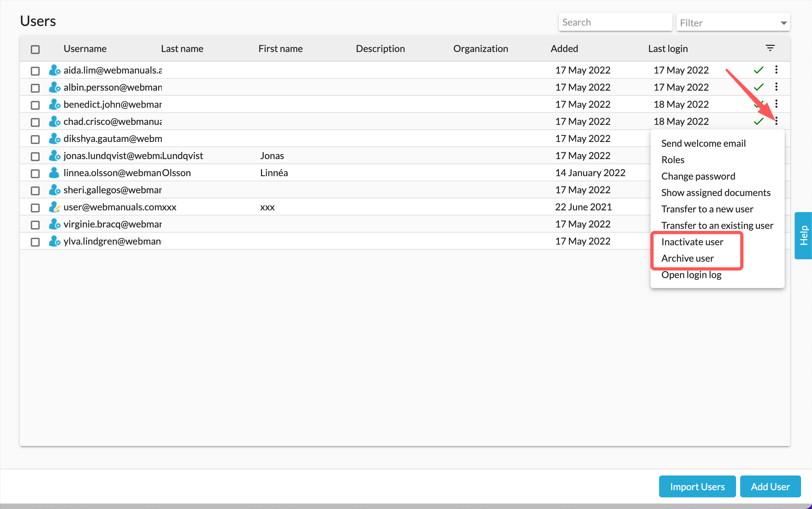Click the user icon beside jonas.lundqvist
The image size is (812, 509).
pyautogui.click(x=54, y=156)
